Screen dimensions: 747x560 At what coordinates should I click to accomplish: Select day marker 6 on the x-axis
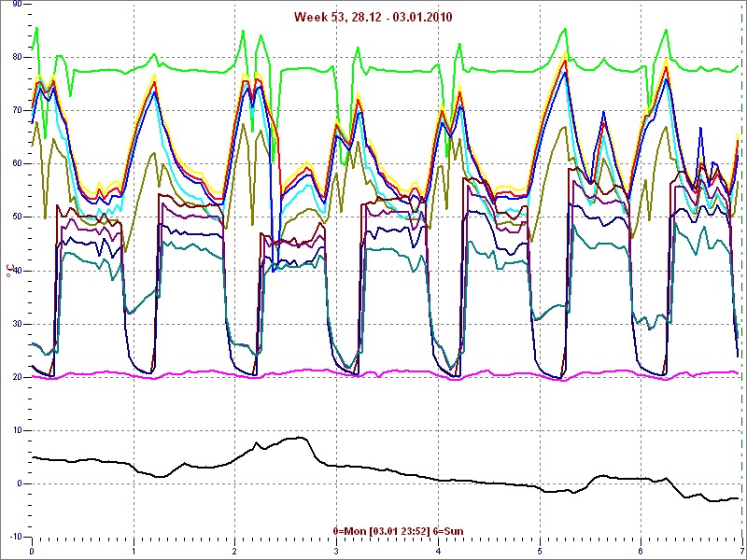point(641,551)
